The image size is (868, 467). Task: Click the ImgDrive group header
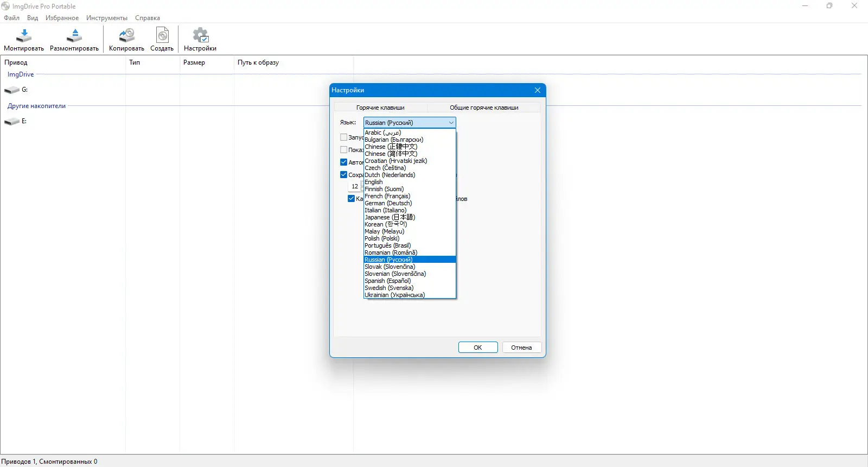pyautogui.click(x=21, y=74)
